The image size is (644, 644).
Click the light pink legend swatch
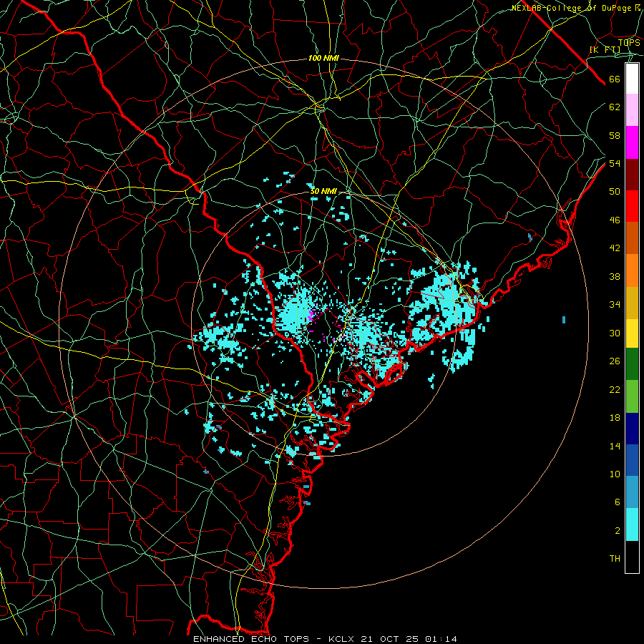pos(632,110)
